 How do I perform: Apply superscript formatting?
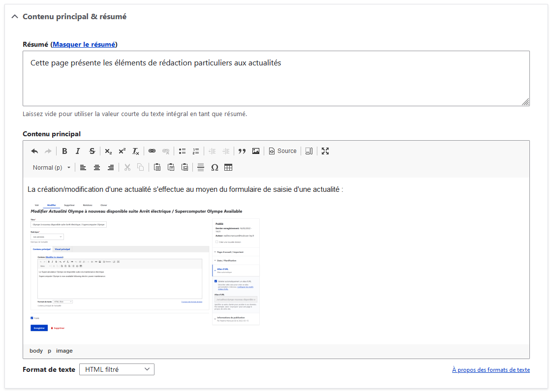click(x=122, y=151)
